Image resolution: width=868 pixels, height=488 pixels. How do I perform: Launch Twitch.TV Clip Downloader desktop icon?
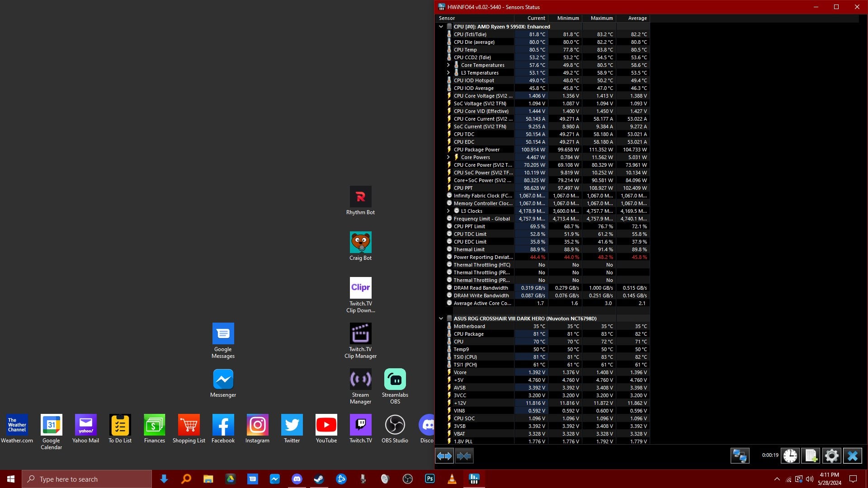[x=360, y=295]
